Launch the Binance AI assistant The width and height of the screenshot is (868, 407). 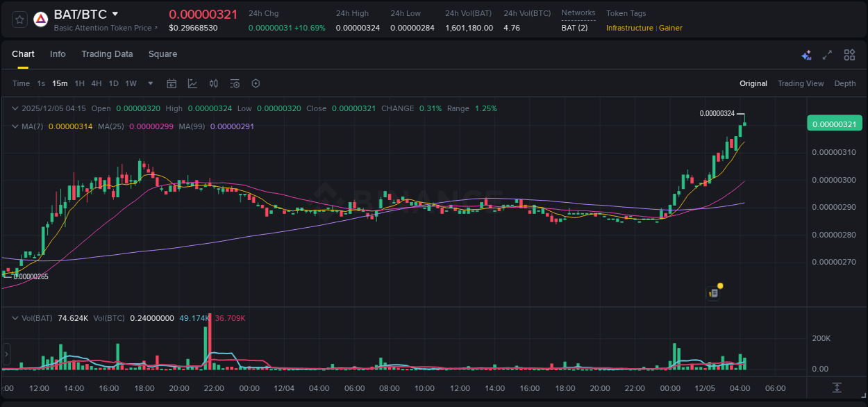pos(806,54)
